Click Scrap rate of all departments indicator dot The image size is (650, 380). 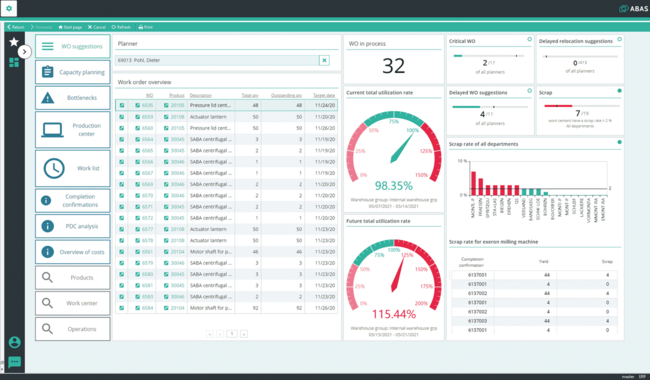point(619,142)
